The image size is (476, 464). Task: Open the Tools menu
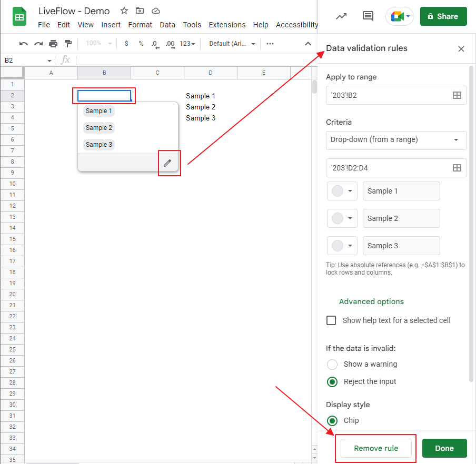coord(192,25)
